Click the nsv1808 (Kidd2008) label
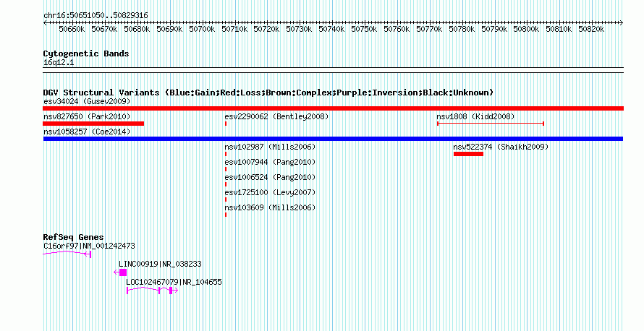Image resolution: width=644 pixels, height=331 pixels. [x=475, y=116]
